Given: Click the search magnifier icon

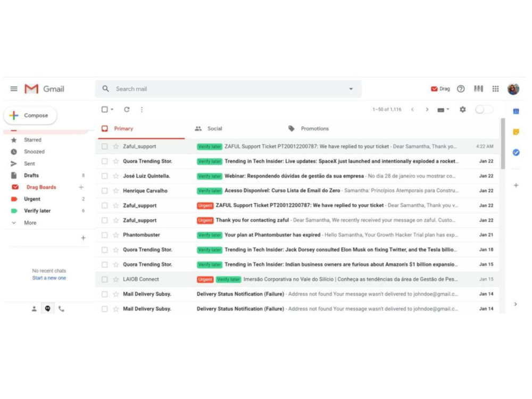Looking at the screenshot, I should [106, 89].
